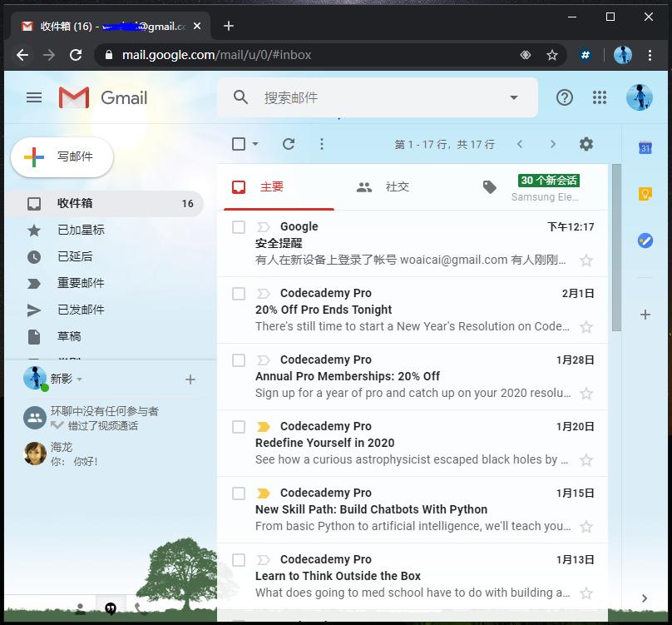Click the 写邮件 compose button
672x625 pixels.
(62, 158)
